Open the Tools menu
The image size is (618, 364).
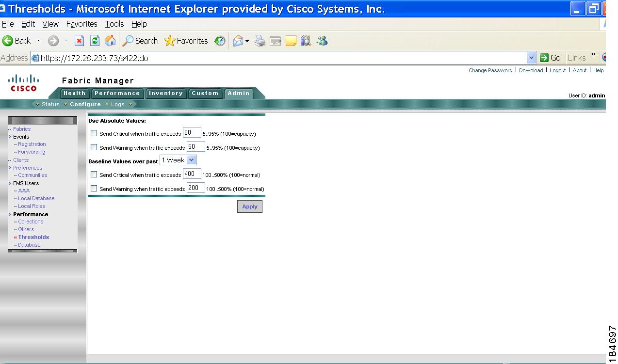point(114,24)
